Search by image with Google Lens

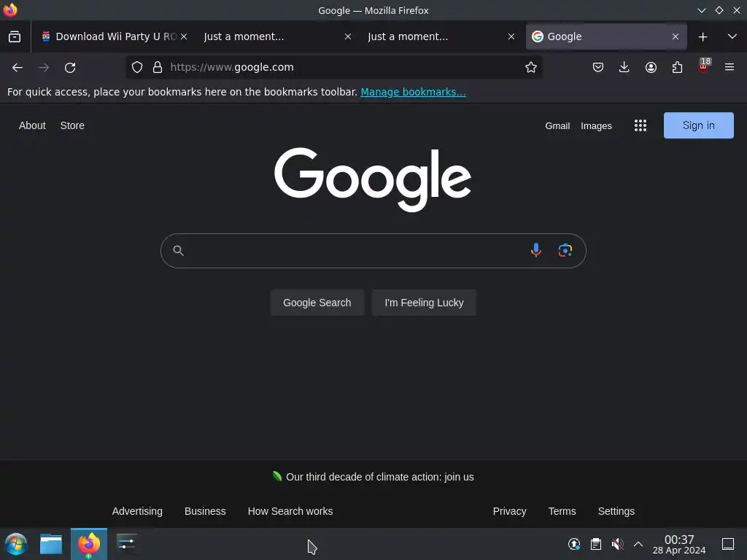point(565,250)
